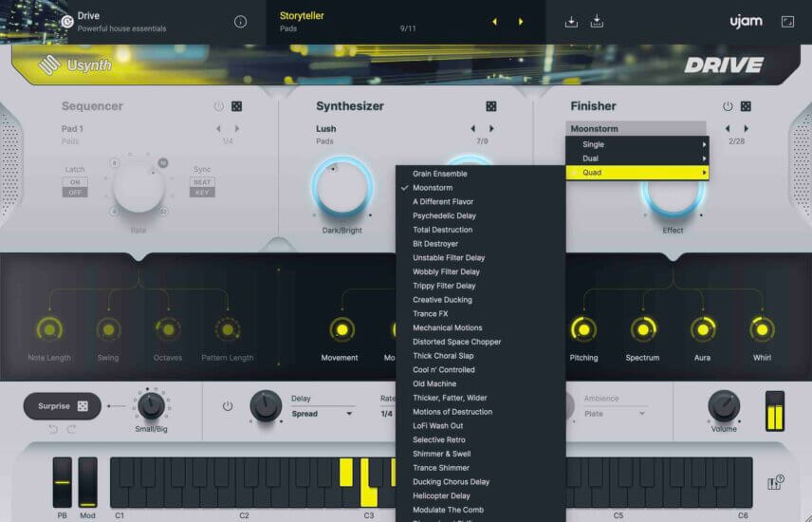Set Latch to ON
Viewport: 812px width, 522px height.
click(75, 182)
